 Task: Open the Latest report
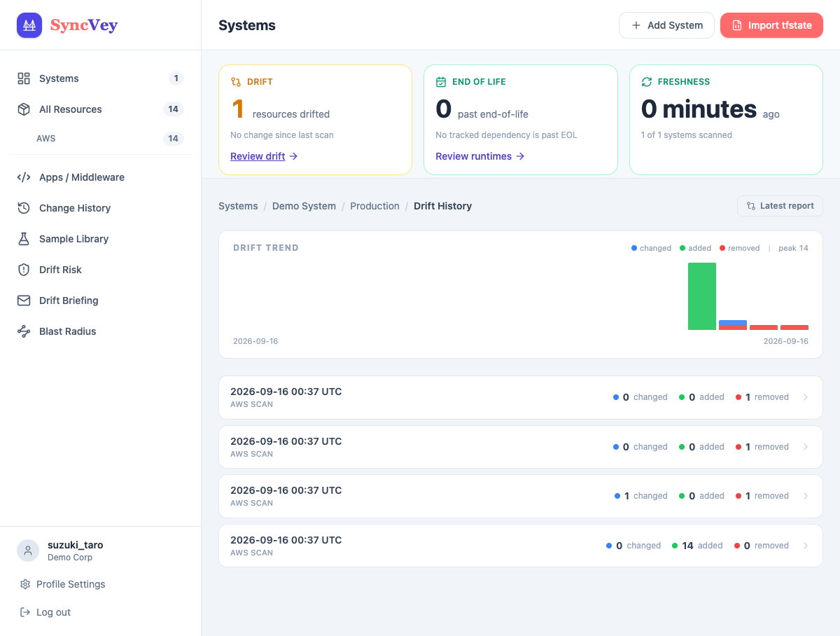(780, 206)
